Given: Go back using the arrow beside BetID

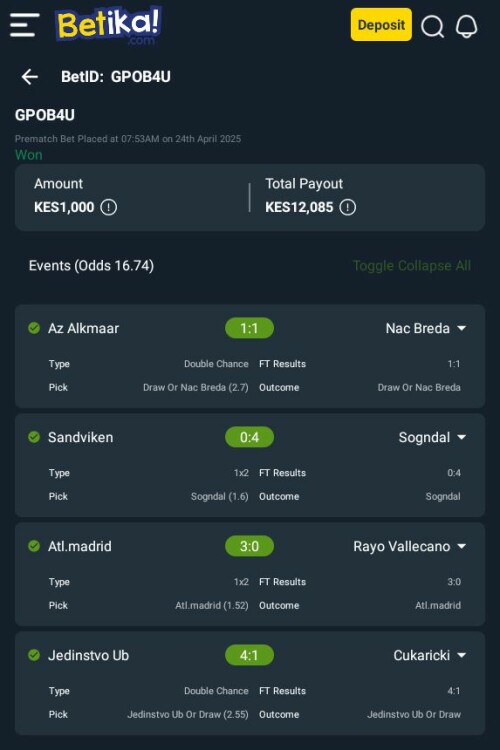Looking at the screenshot, I should [x=30, y=77].
